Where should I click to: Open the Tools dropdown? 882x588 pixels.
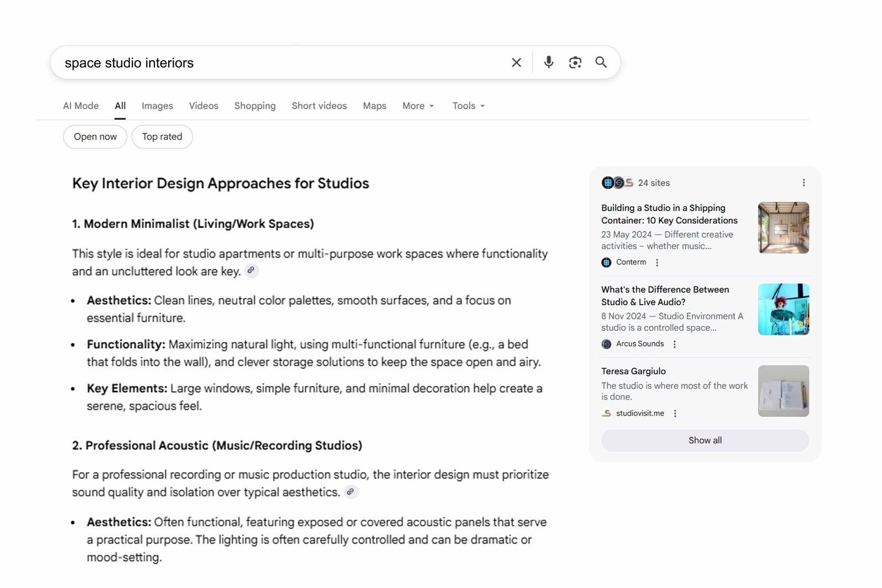click(x=467, y=105)
